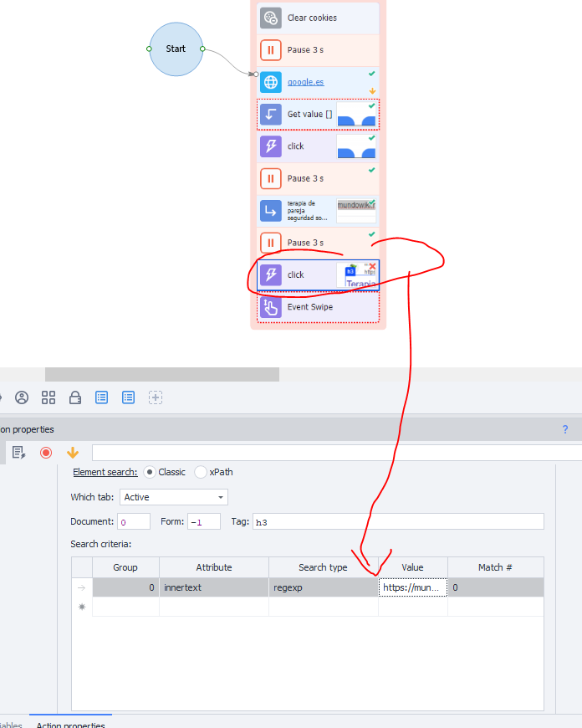The height and width of the screenshot is (728, 582).
Task: Click the Tag field containing h3
Action: [x=398, y=522]
